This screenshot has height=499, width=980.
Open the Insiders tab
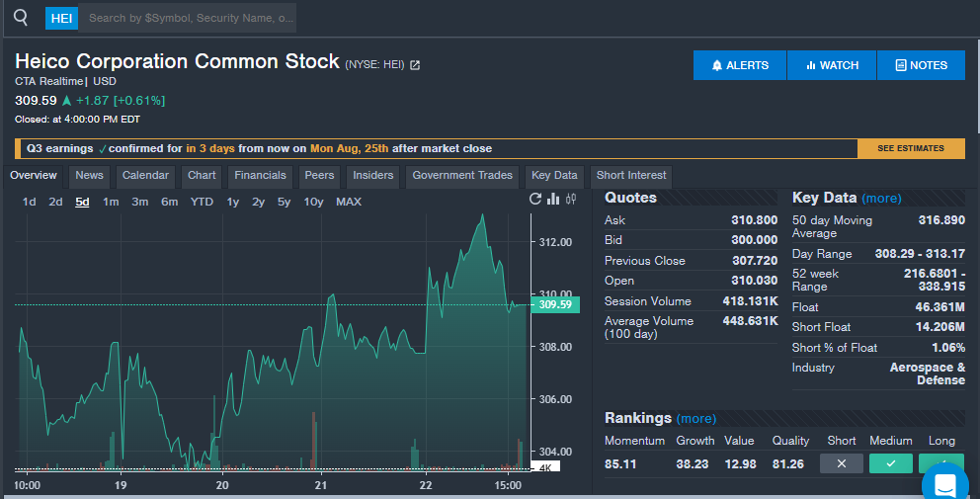(373, 176)
